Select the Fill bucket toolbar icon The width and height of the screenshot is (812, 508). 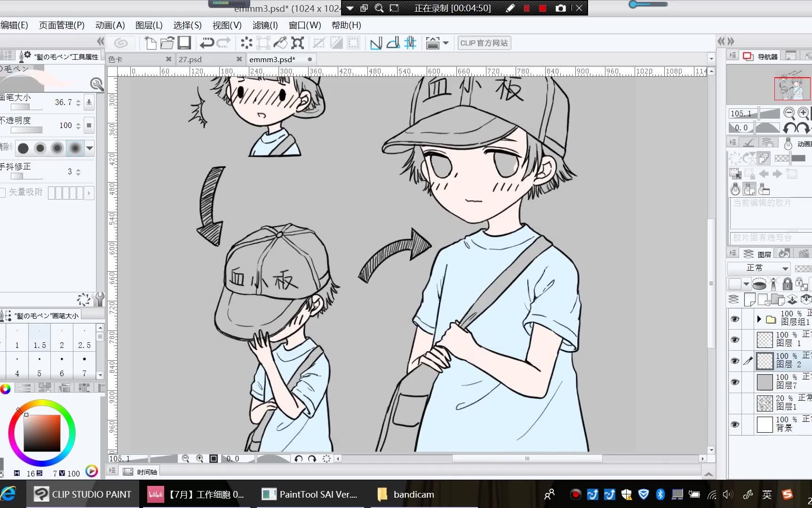[280, 43]
